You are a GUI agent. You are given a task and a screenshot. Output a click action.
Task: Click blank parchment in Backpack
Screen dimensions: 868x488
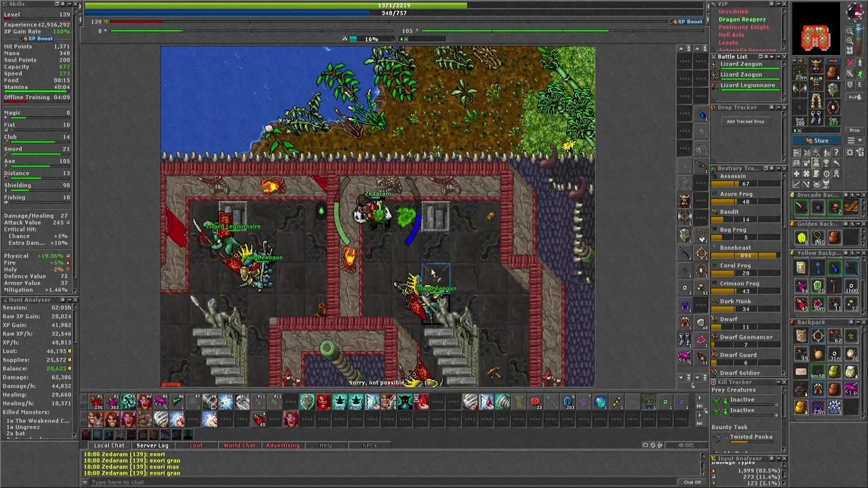801,335
